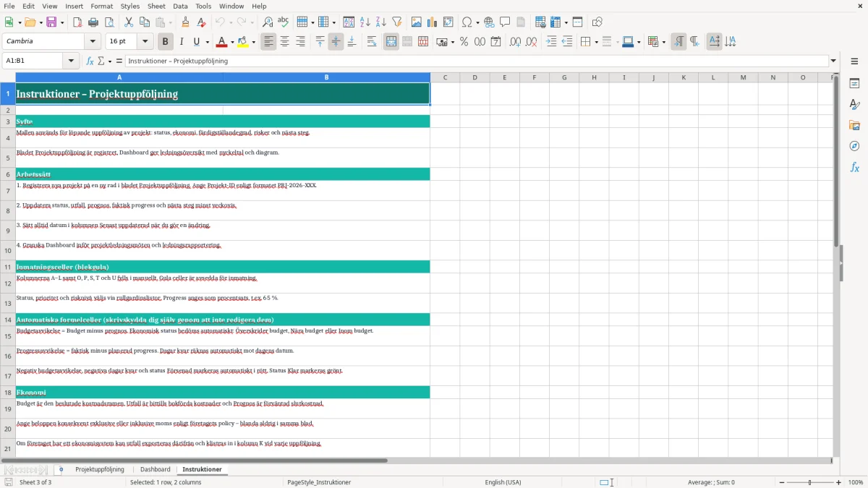868x488 pixels.
Task: Add a decimal place
Action: point(516,42)
